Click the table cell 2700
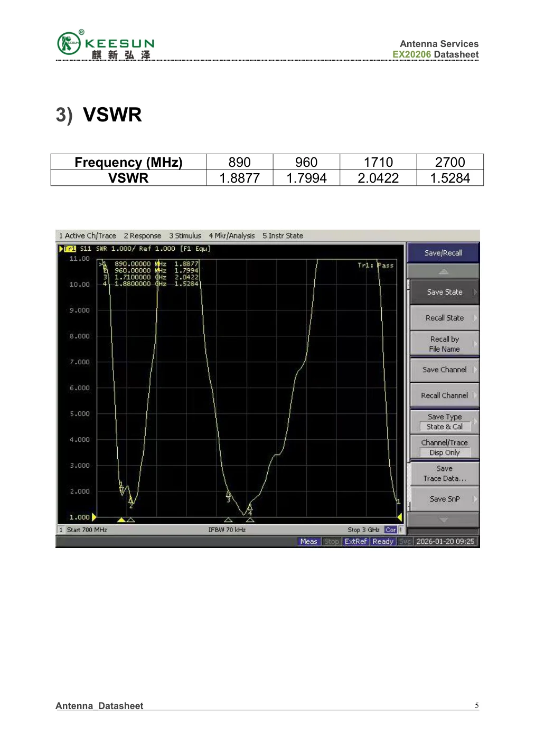 [450, 162]
